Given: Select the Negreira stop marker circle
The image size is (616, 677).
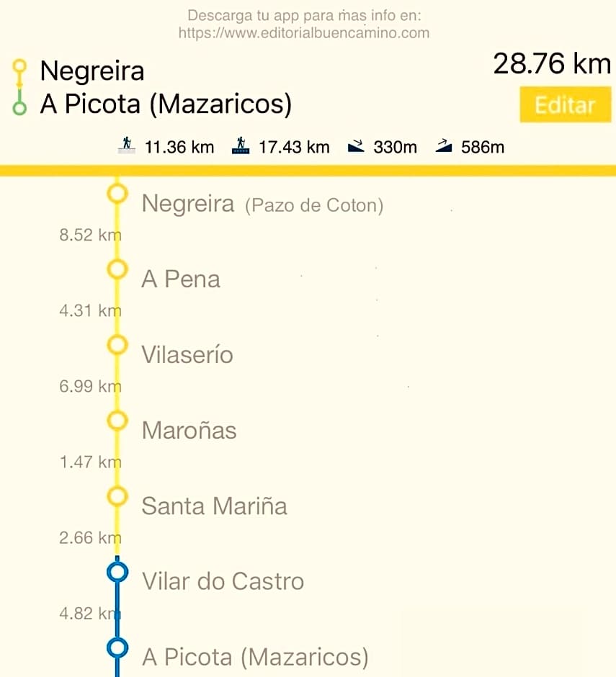Looking at the screenshot, I should pos(117,194).
